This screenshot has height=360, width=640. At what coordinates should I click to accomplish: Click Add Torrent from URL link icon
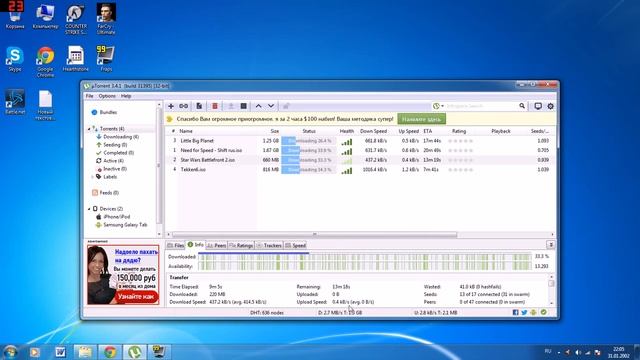(x=184, y=106)
